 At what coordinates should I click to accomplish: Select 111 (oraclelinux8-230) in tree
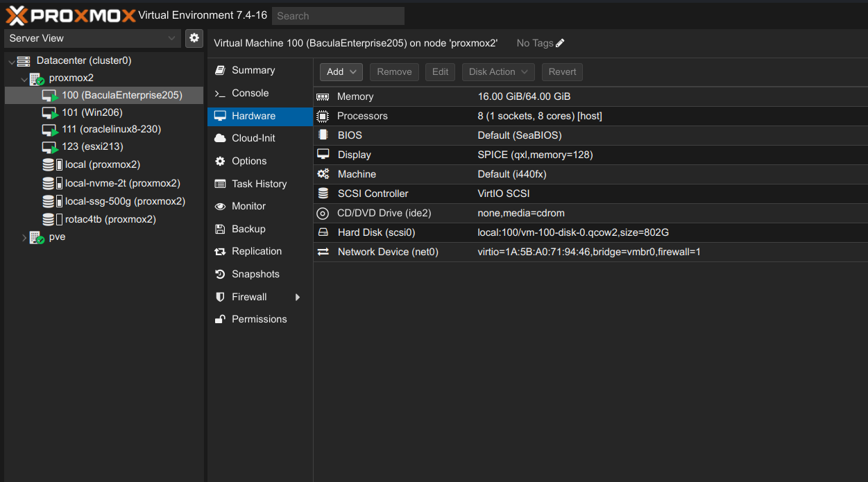coord(104,129)
